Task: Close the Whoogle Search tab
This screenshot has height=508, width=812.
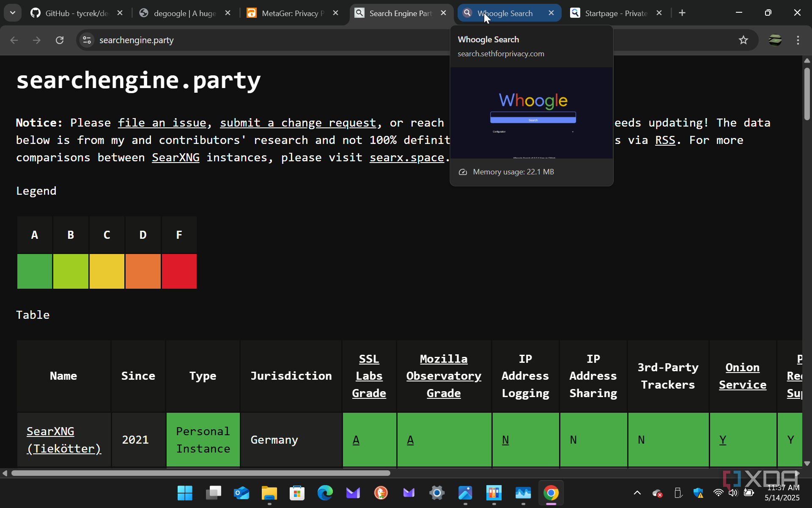Action: click(x=551, y=13)
